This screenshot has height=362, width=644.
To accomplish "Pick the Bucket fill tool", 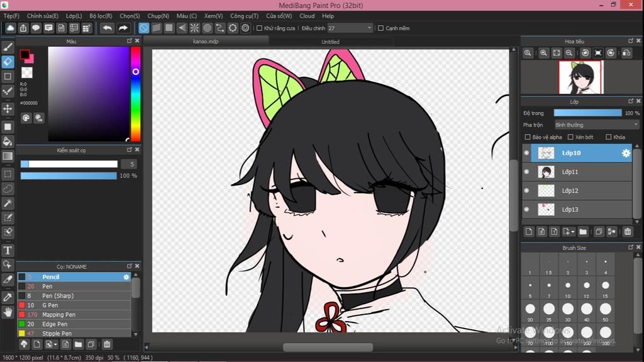I will [8, 142].
